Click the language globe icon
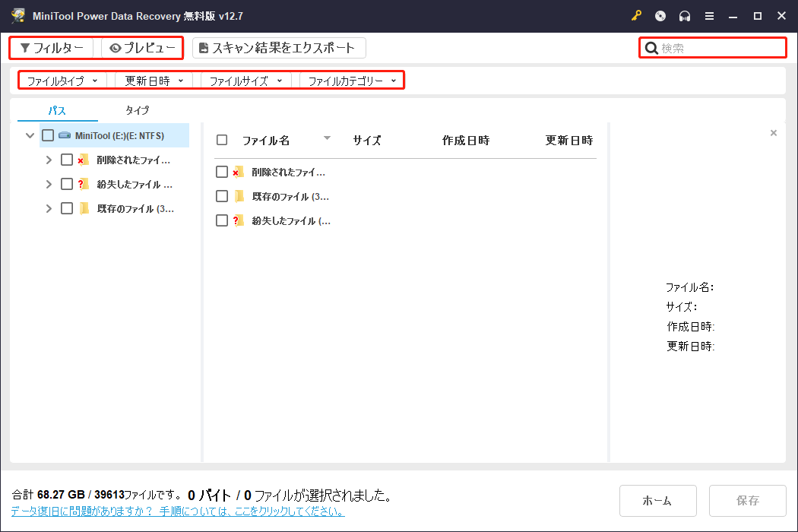 click(660, 15)
